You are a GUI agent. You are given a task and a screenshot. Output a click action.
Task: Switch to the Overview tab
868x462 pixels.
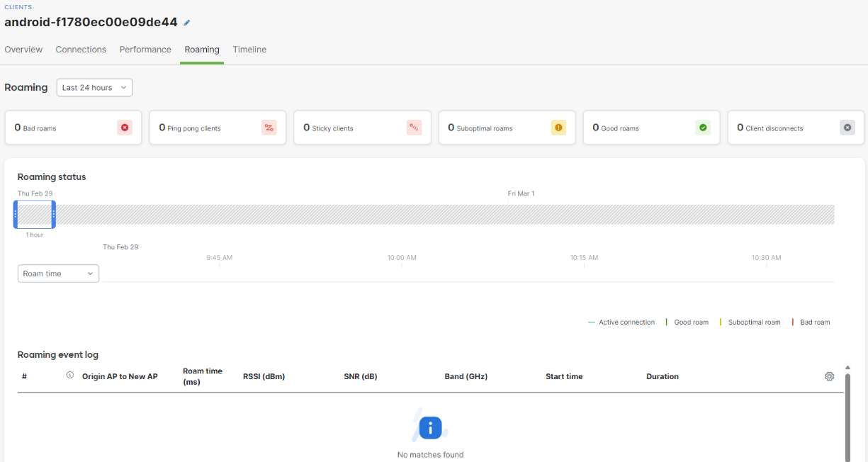point(23,49)
